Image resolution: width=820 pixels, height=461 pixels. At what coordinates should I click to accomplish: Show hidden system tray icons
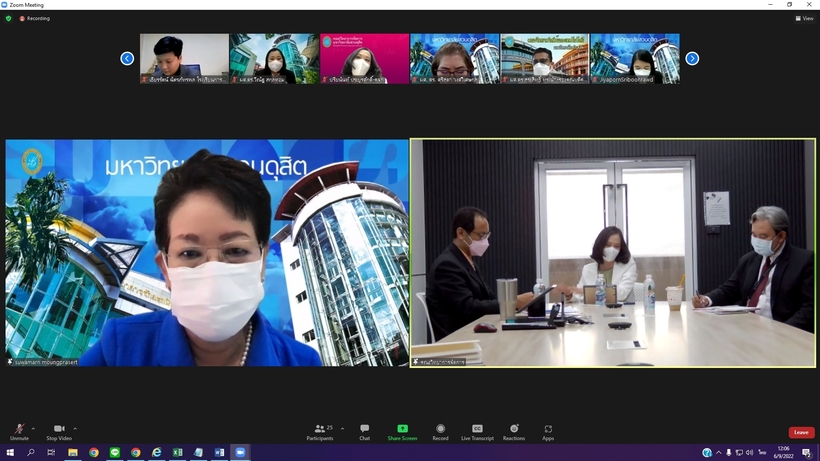coord(719,453)
